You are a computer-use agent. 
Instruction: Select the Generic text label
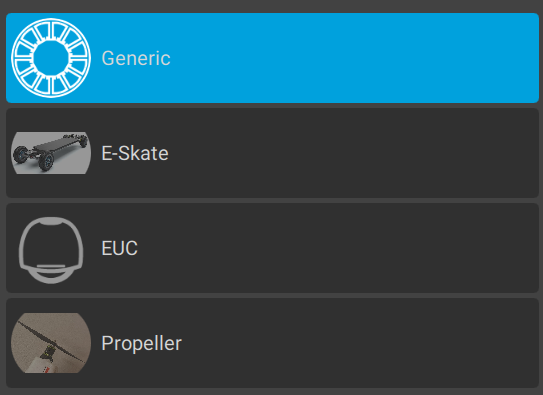tap(136, 58)
